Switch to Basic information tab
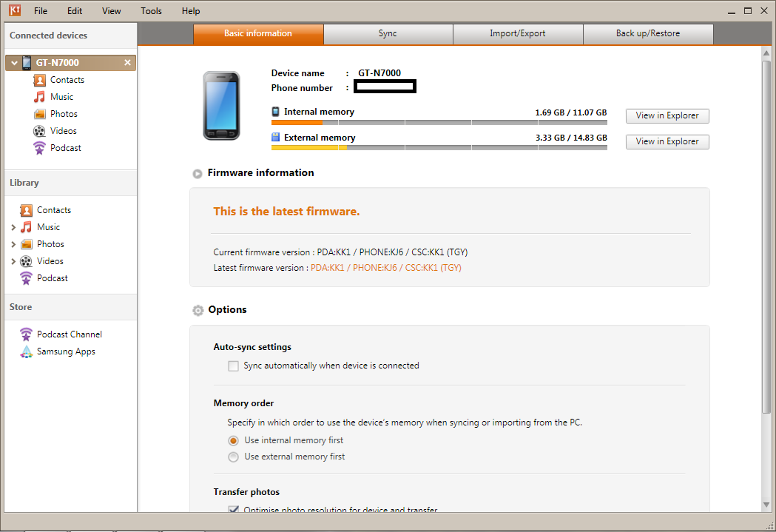This screenshot has height=532, width=776. (258, 33)
